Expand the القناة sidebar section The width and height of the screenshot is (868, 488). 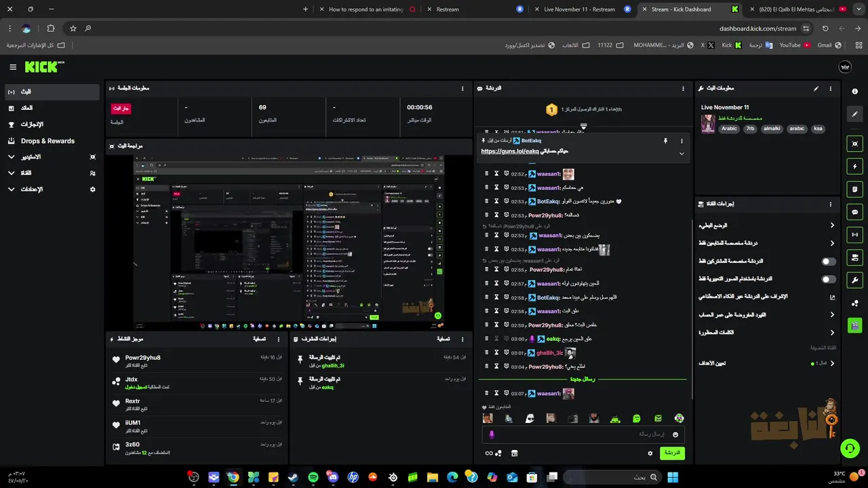click(52, 173)
